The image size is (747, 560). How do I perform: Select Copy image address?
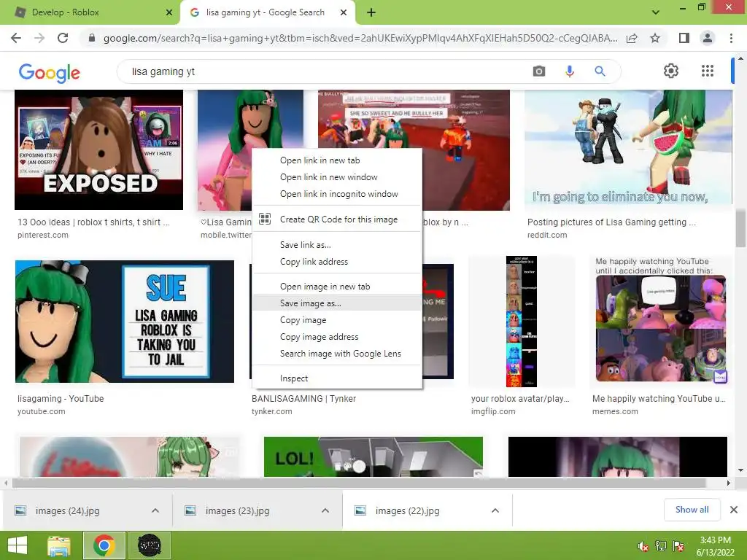click(x=337, y=337)
